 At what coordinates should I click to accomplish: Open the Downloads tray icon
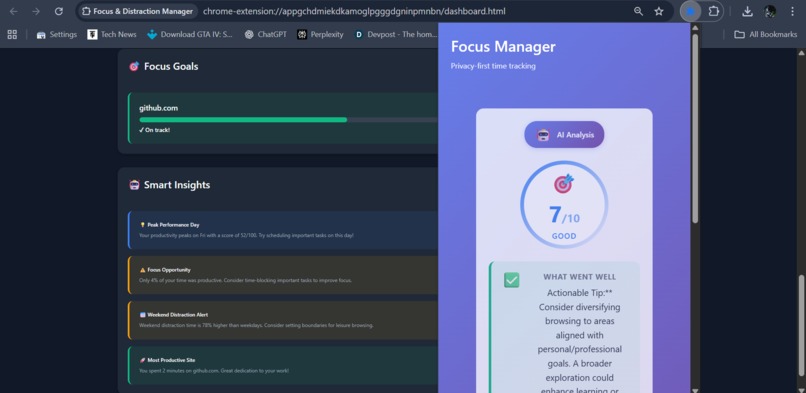pos(747,11)
